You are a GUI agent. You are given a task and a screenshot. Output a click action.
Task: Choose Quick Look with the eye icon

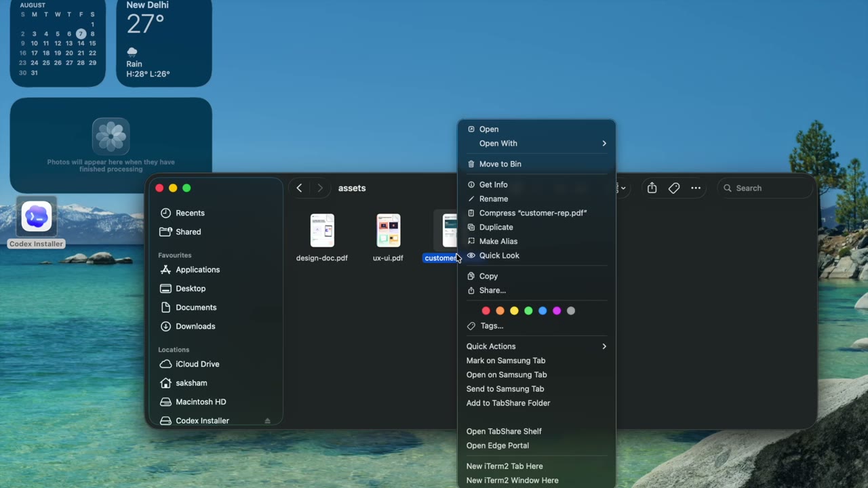[536, 256]
